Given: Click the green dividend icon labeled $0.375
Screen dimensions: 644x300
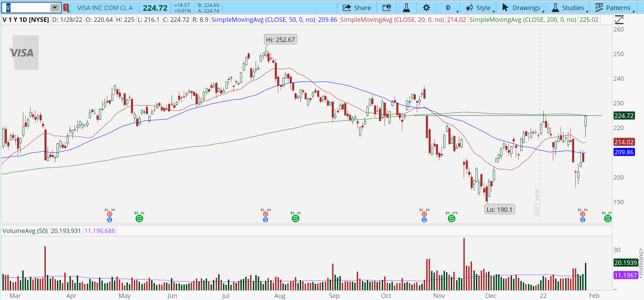Looking at the screenshot, I should 451,218.
